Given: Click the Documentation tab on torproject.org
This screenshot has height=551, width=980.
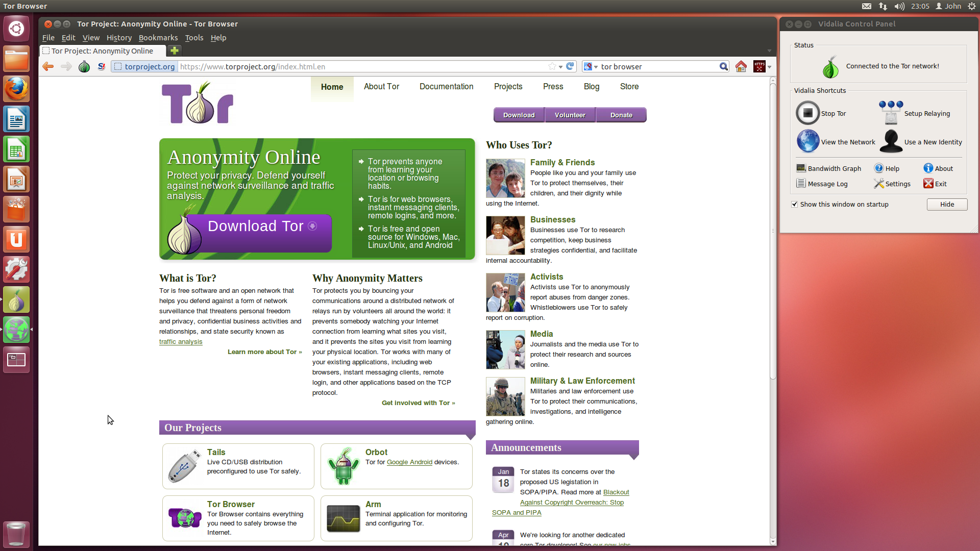Looking at the screenshot, I should (446, 86).
